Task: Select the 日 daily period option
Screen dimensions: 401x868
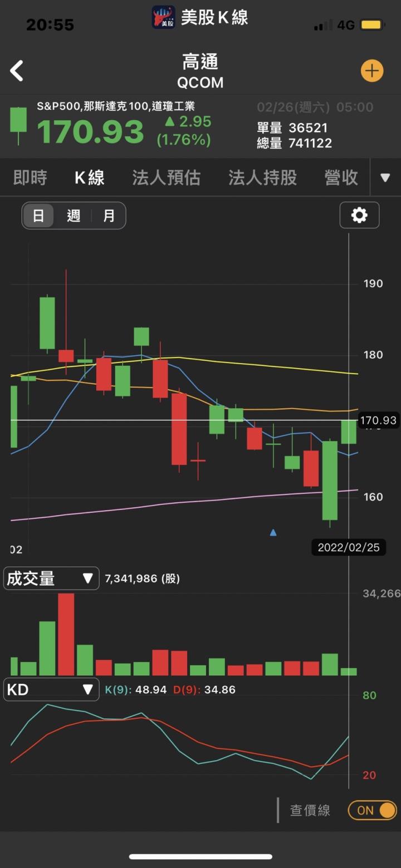Action: tap(38, 216)
